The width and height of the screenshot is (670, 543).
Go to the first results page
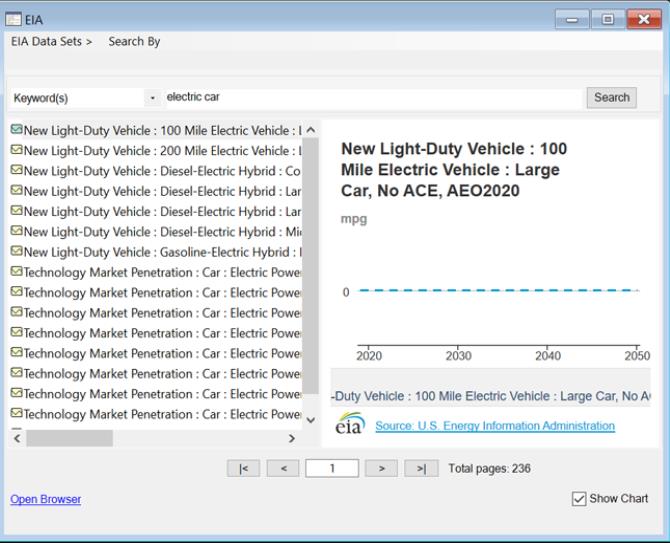coord(243,469)
